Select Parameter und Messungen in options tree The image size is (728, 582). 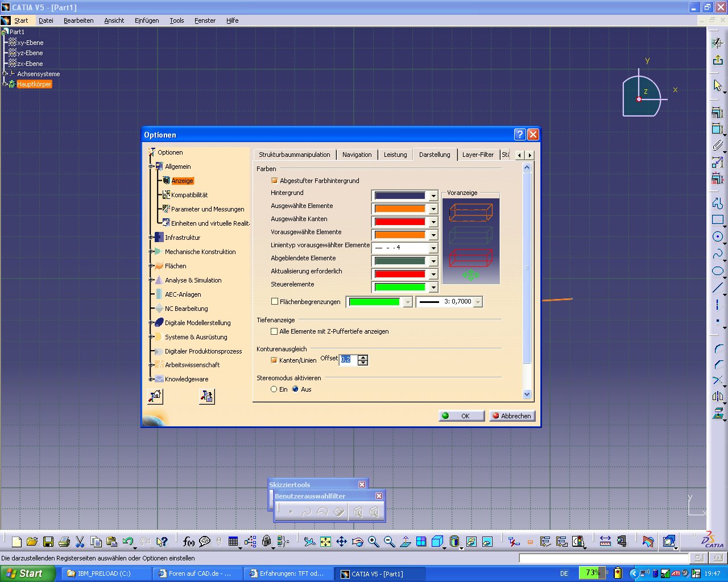(208, 209)
